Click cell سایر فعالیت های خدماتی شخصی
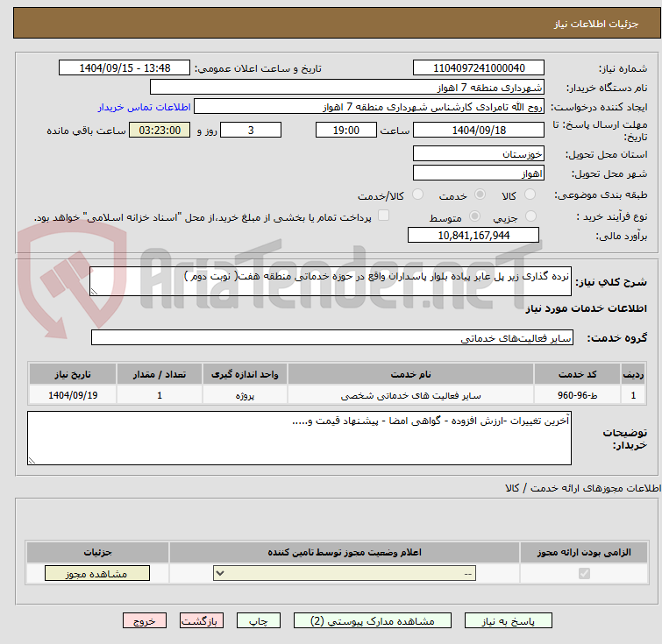Screen dimensions: 662x644 coord(411,395)
